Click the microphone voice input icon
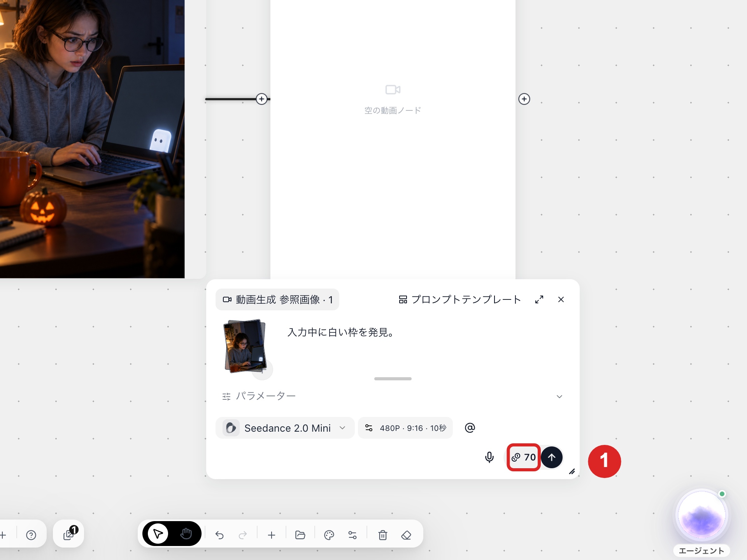747x560 pixels. 489,457
